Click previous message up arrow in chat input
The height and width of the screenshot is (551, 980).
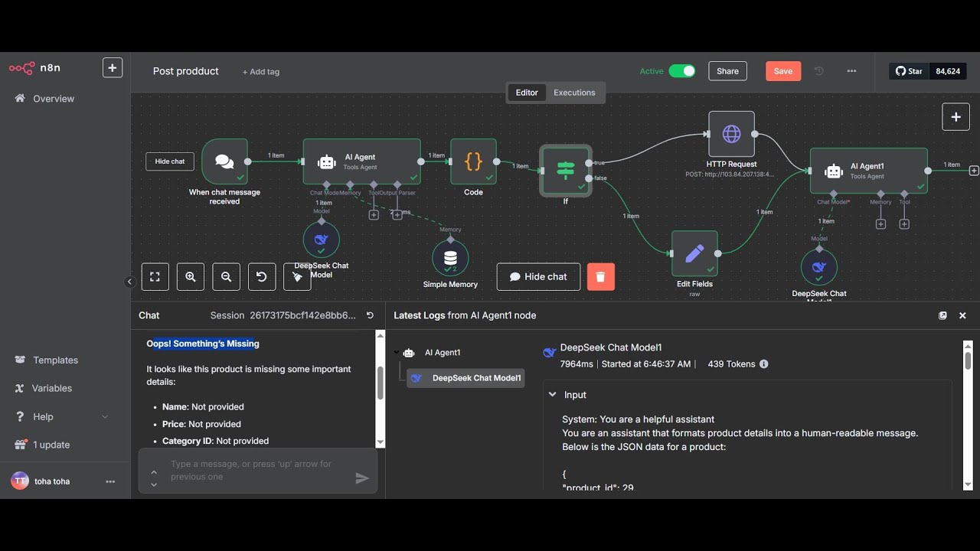coord(154,472)
